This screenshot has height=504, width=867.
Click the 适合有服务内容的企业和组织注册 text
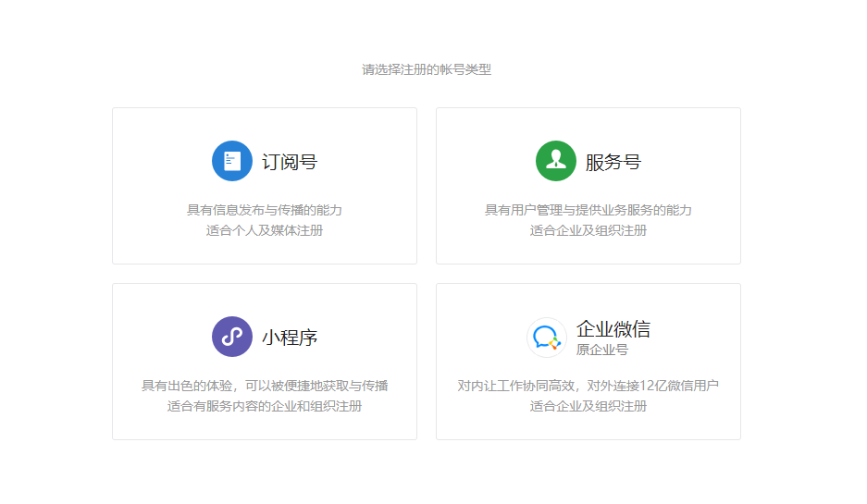[x=265, y=406]
